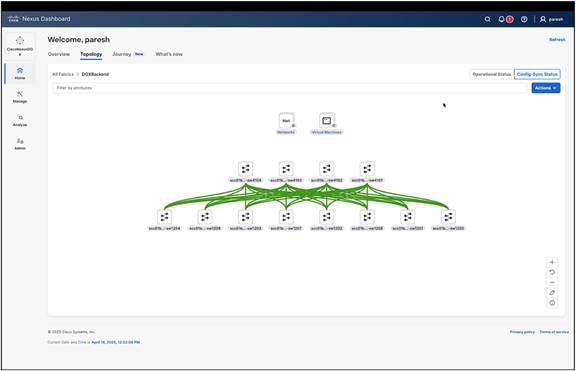576x371 pixels.
Task: Zoom in the topology with plus
Action: point(552,262)
